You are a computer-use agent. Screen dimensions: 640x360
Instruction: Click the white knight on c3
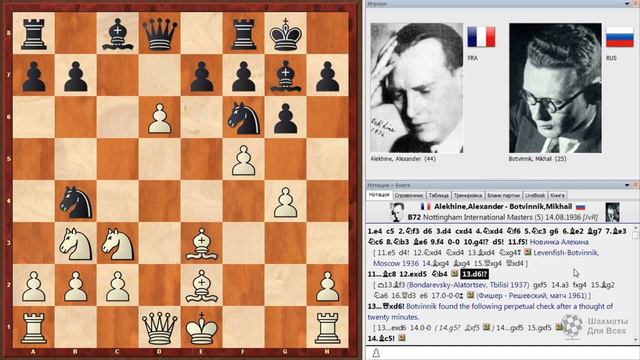point(118,244)
